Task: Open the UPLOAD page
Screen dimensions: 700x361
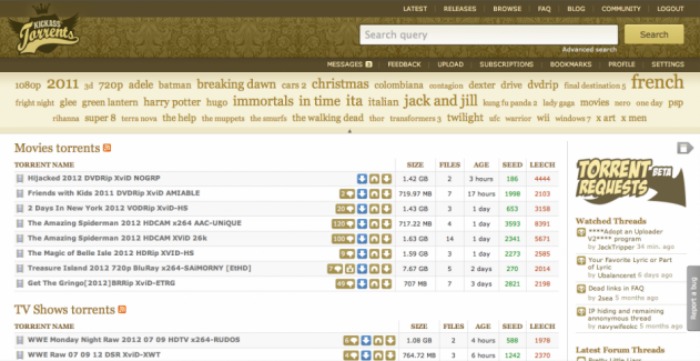Action: tap(450, 64)
